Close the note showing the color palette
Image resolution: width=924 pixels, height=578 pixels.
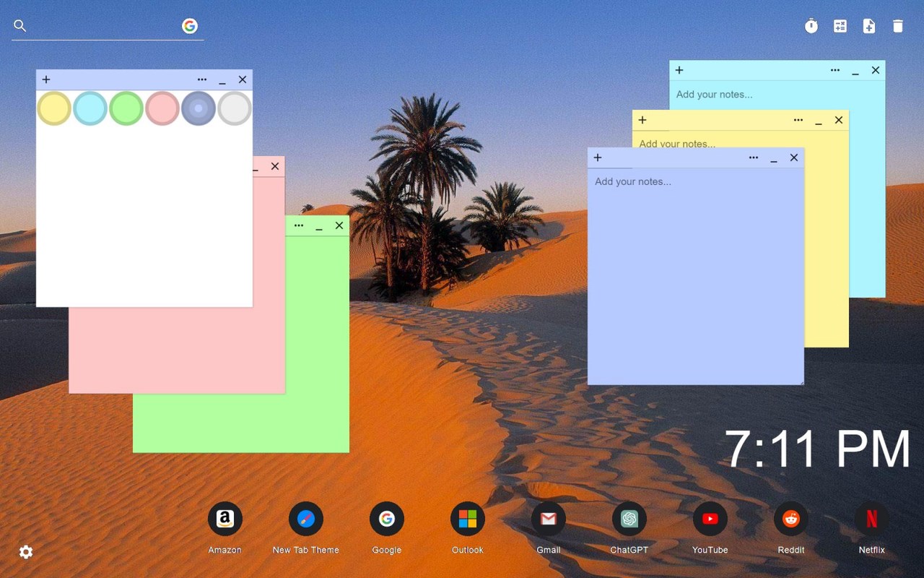[243, 79]
